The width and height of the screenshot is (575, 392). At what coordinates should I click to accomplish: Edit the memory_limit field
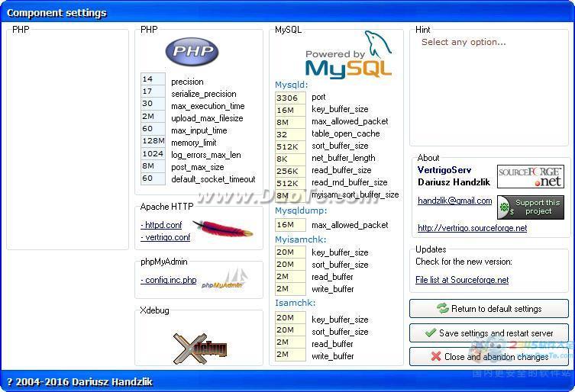tap(153, 140)
